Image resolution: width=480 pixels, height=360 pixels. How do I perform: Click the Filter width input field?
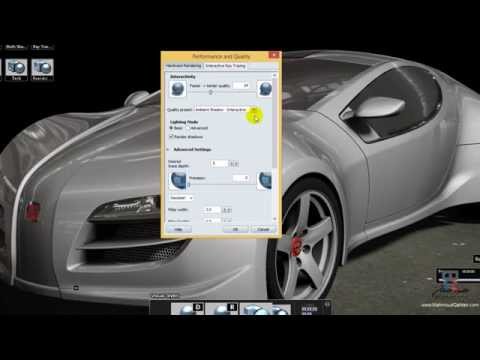[213, 210]
